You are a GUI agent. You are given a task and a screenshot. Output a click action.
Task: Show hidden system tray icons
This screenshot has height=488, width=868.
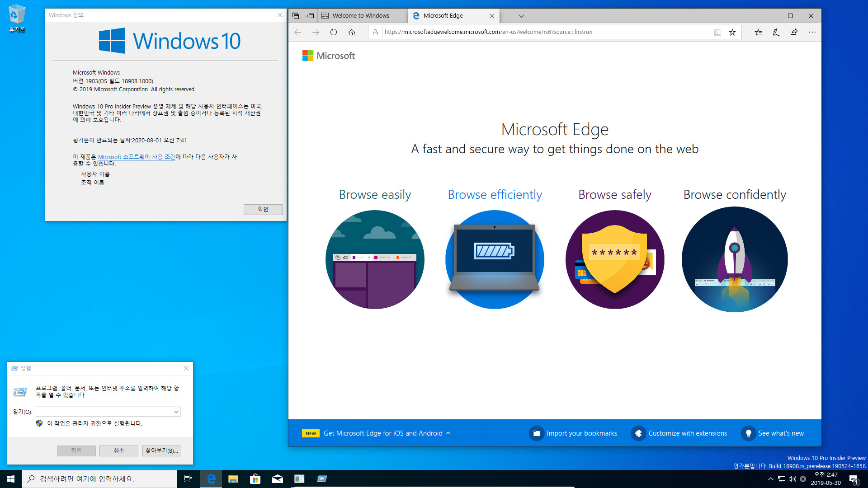coord(771,479)
